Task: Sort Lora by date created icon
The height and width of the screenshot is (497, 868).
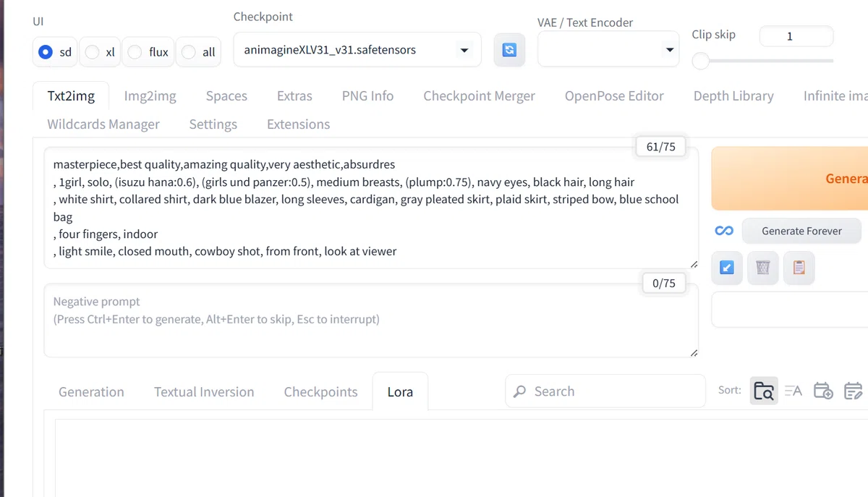Action: [823, 391]
